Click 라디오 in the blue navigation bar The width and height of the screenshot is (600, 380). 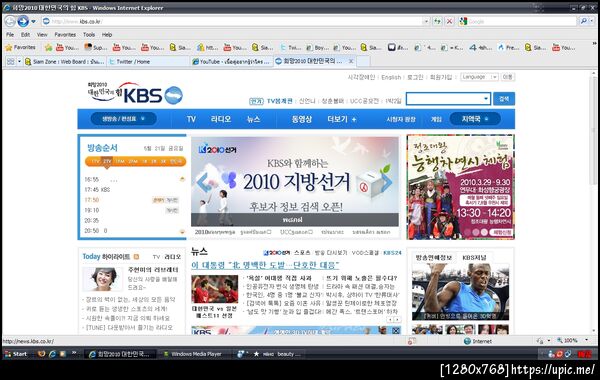[x=221, y=119]
